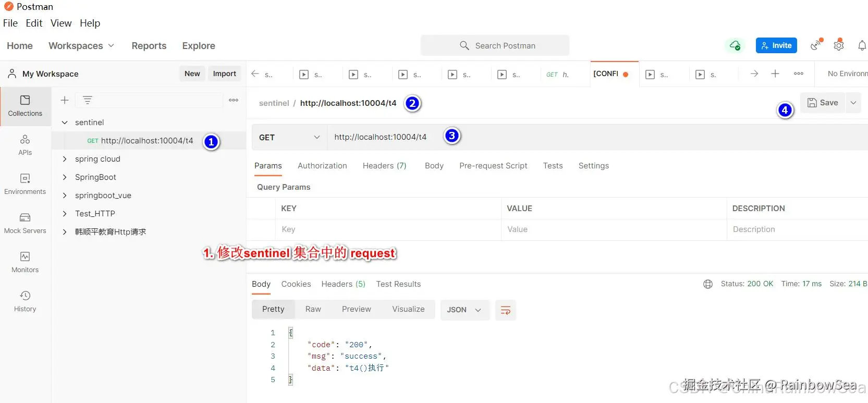Viewport: 868px width, 403px height.
Task: Open the request Settings tab
Action: [x=593, y=166]
